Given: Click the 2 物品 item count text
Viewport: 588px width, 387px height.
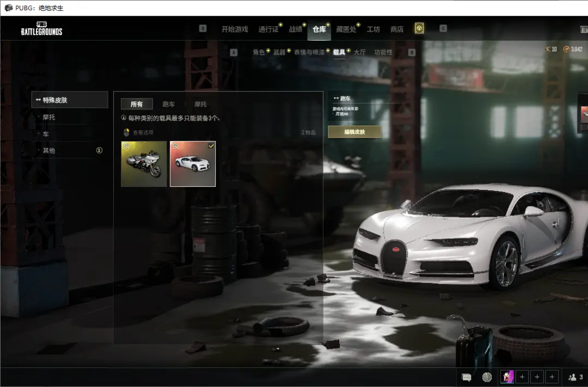Looking at the screenshot, I should click(x=308, y=132).
